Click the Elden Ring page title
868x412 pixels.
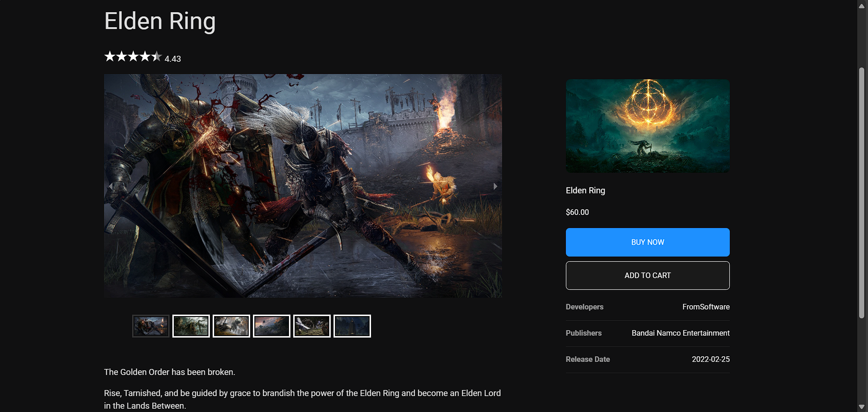(x=160, y=22)
